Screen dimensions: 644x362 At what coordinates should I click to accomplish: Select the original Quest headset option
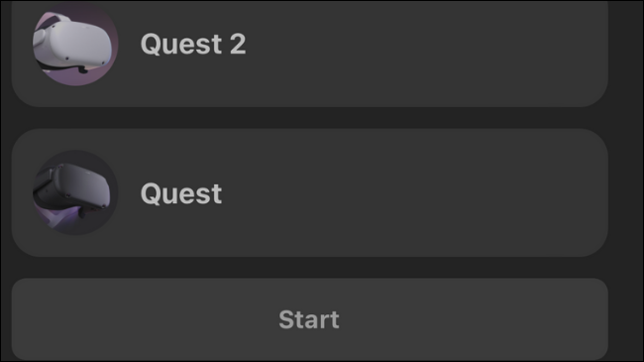[310, 192]
